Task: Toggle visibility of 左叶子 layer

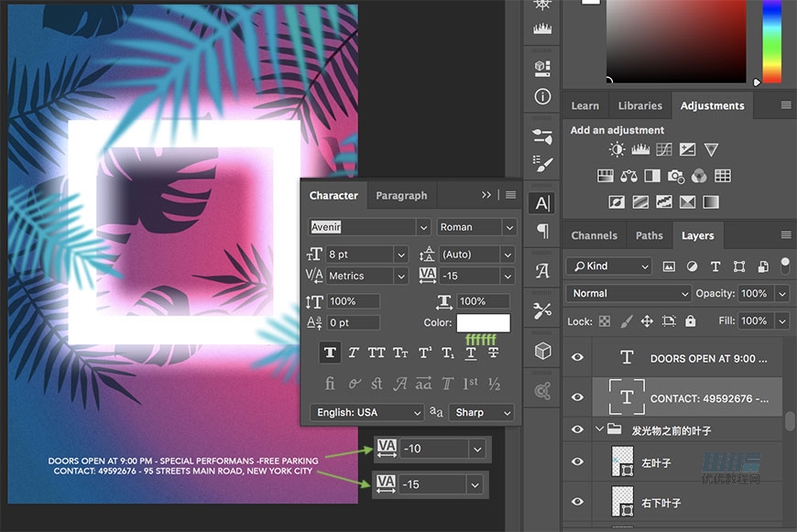Action: [577, 462]
